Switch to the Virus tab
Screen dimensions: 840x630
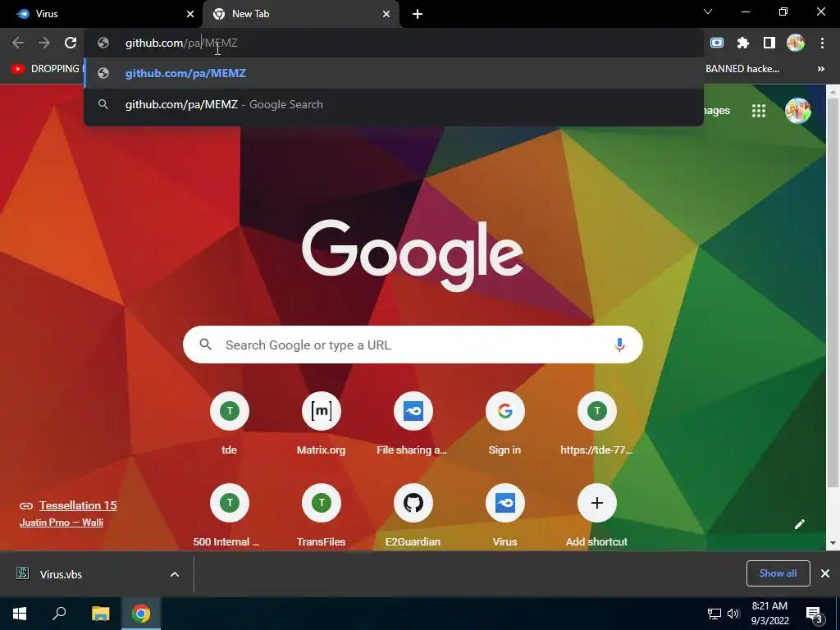pos(102,14)
